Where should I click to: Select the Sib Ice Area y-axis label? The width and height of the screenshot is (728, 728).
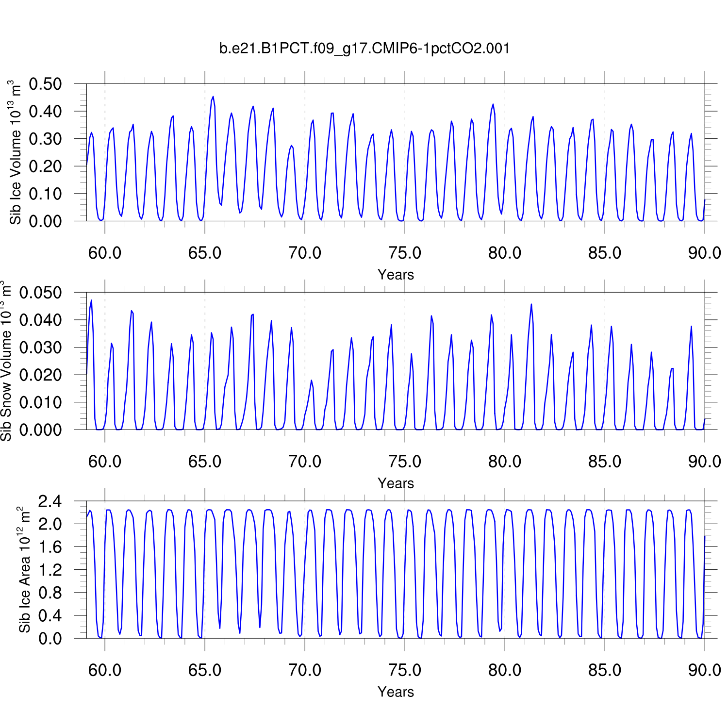[x=24, y=570]
